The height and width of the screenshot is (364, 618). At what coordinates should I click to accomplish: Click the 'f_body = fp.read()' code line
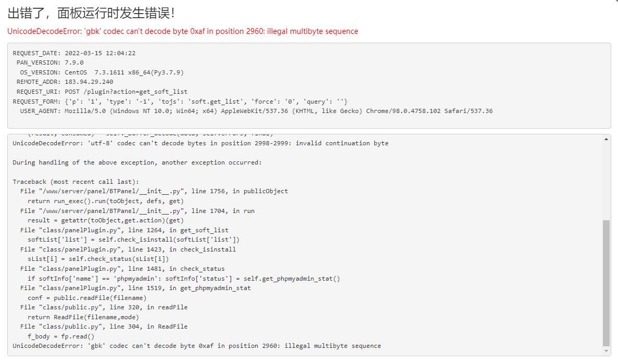pos(61,336)
